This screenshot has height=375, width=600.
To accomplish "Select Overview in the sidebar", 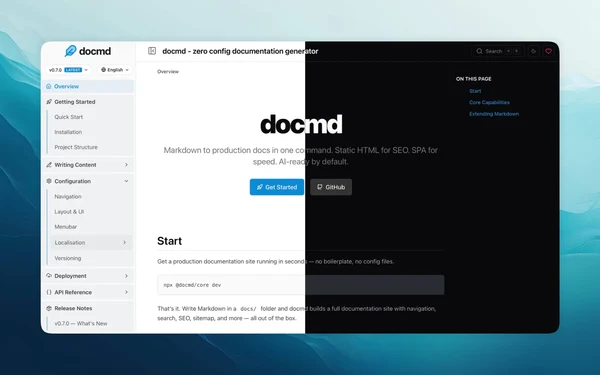I will [x=88, y=86].
